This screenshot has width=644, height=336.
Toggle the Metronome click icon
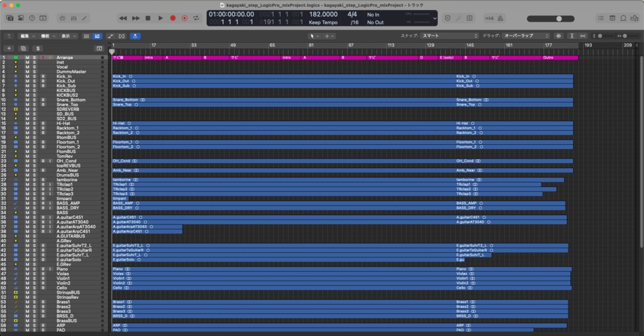(500, 18)
